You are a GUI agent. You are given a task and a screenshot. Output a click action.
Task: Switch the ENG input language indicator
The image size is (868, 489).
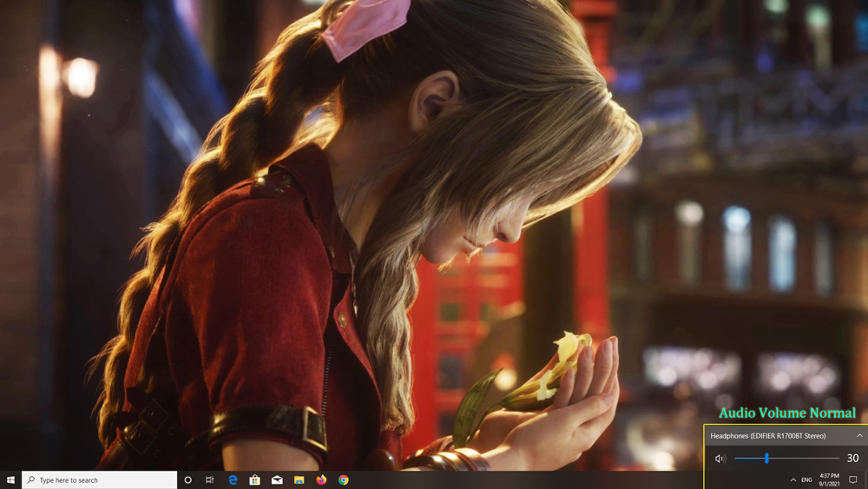[x=806, y=480]
